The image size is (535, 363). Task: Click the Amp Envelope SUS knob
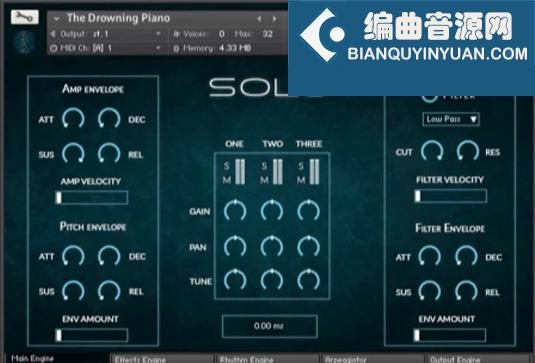point(73,153)
